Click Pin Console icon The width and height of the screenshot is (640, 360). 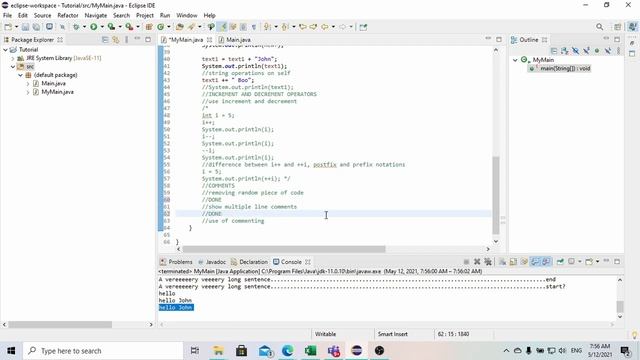tap(560, 262)
